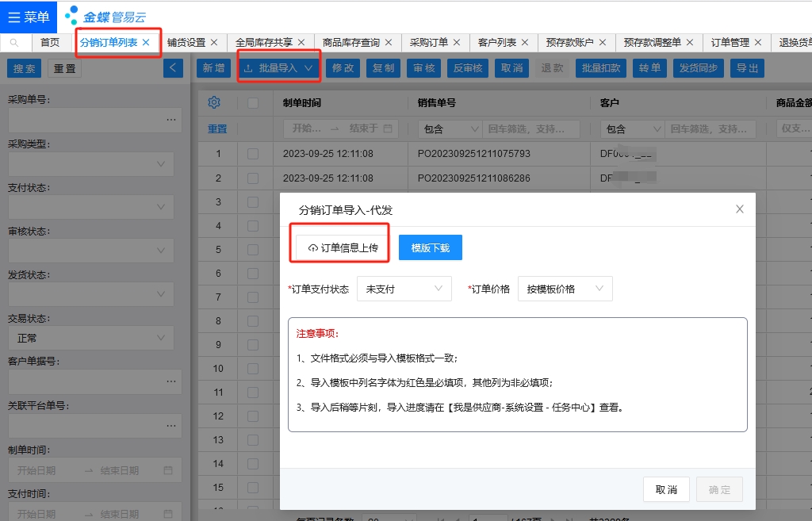Viewport: 812px width, 521px height.
Task: Toggle the select-all header checkbox
Action: [x=253, y=103]
